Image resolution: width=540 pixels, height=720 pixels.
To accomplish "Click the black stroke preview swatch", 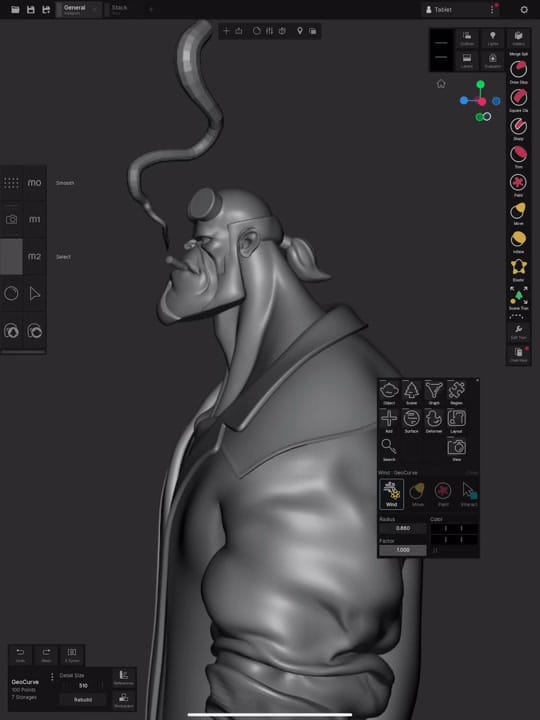I will tap(441, 50).
